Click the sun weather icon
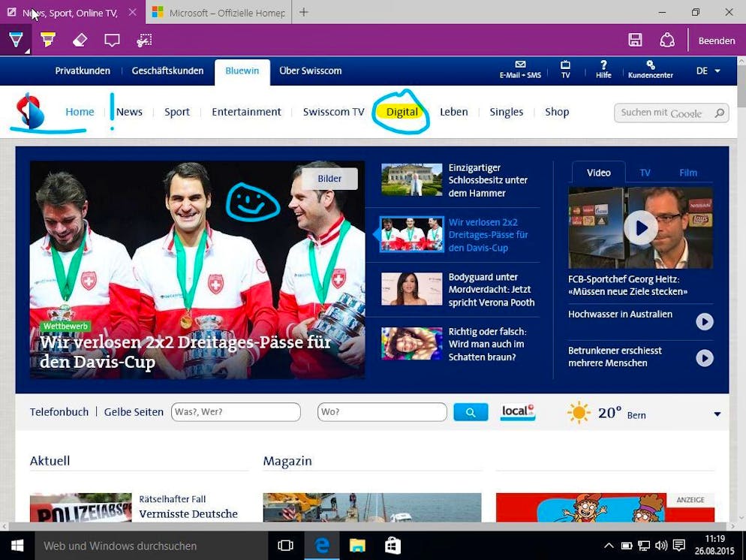Screen dimensions: 746x560 coord(579,413)
